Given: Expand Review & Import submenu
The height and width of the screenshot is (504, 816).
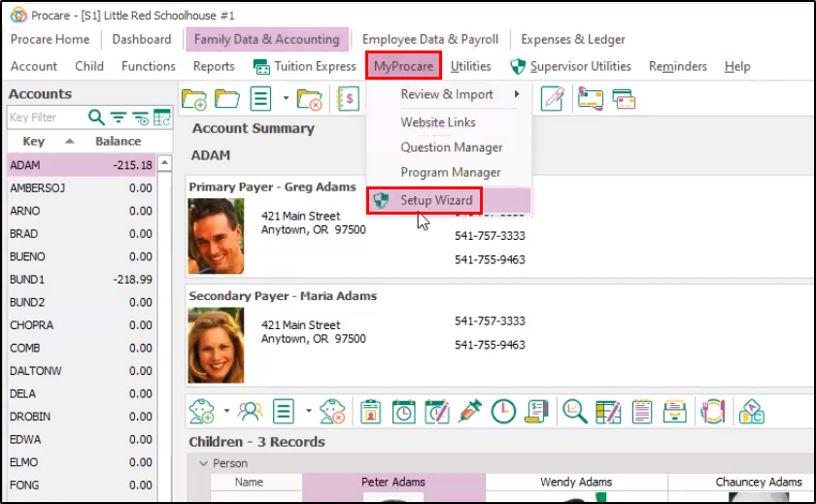Looking at the screenshot, I should 449,94.
